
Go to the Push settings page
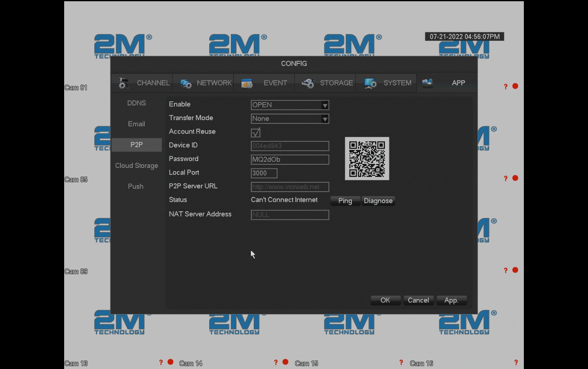click(x=136, y=186)
